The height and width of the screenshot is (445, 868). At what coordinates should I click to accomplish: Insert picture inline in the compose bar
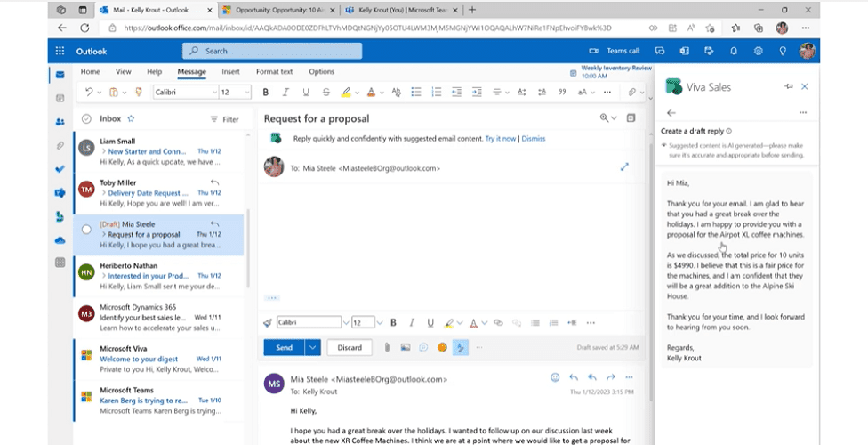tap(406, 347)
